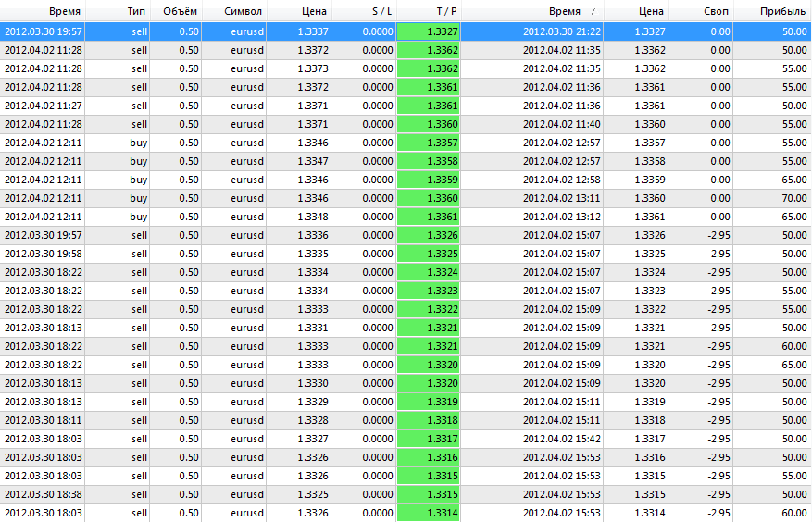812x522 pixels.
Task: Click the green T/P cell 1.3357
Action: point(429,143)
